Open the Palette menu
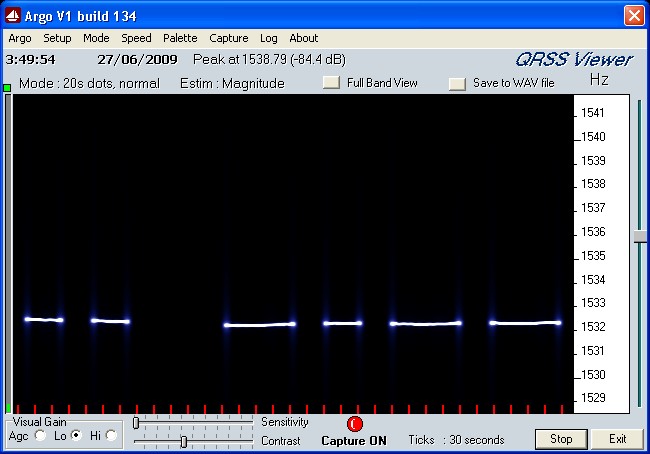650x454 pixels. coord(181,38)
